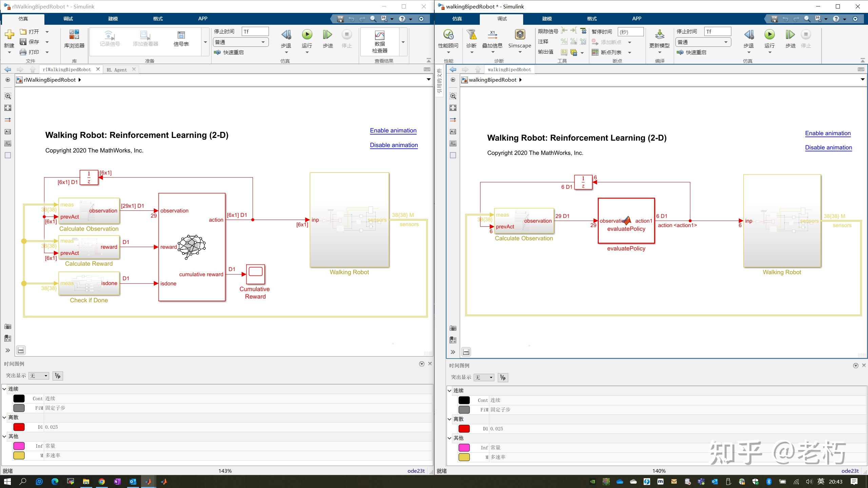Open the Simscape tool icon
Viewport: 868px width, 488px height.
pos(519,35)
